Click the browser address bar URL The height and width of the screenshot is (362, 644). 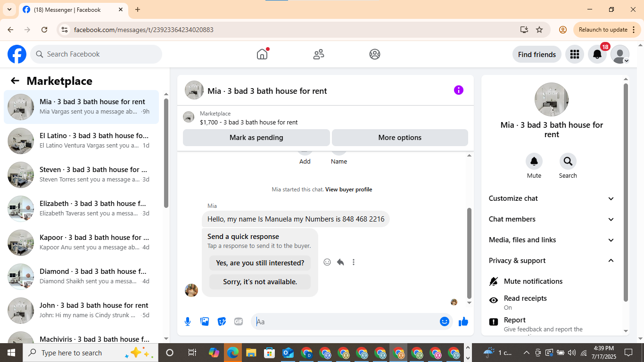point(144,30)
